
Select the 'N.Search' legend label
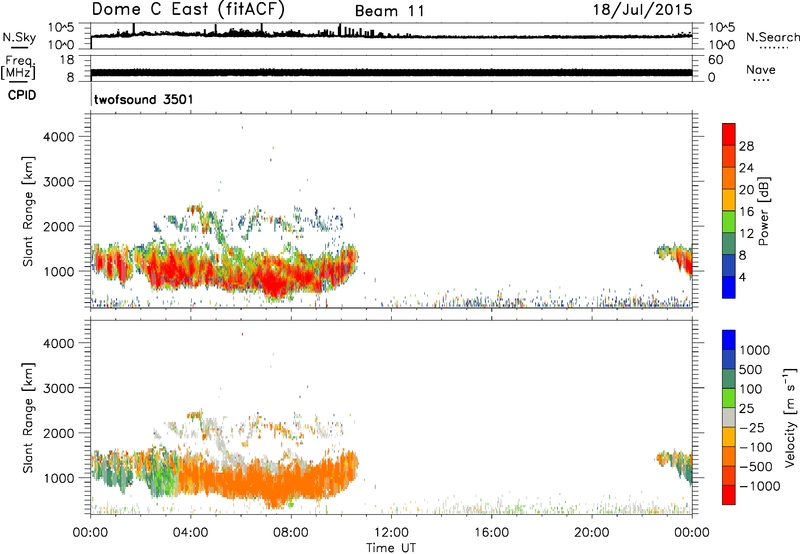(x=772, y=37)
